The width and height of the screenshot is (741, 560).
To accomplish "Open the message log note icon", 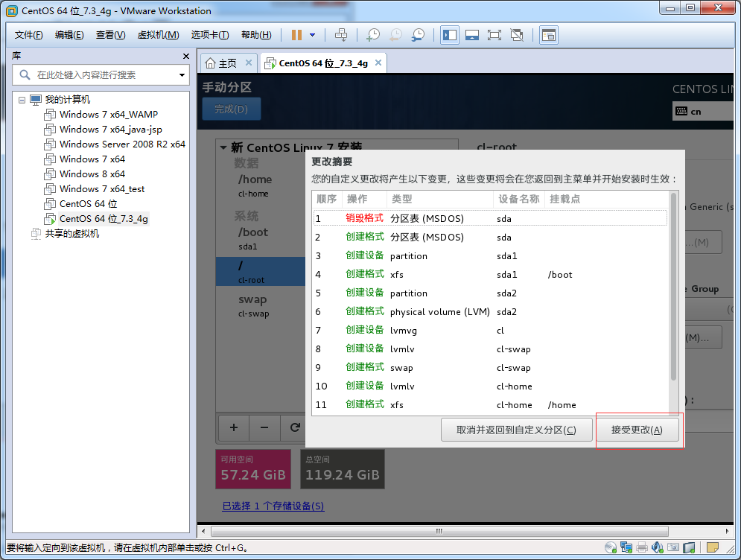I will coord(712,547).
